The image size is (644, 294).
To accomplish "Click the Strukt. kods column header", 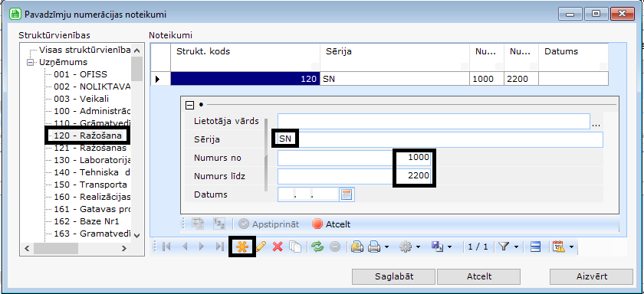I will click(x=245, y=57).
